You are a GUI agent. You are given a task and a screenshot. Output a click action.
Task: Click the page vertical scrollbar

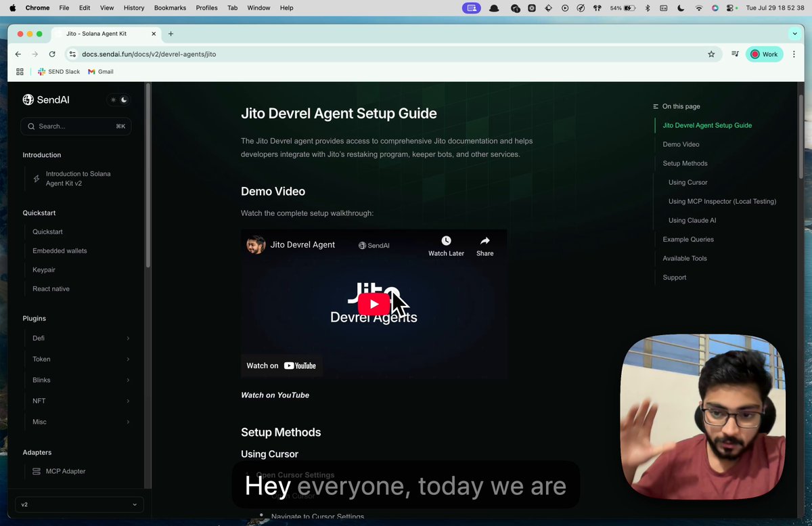coord(802,135)
